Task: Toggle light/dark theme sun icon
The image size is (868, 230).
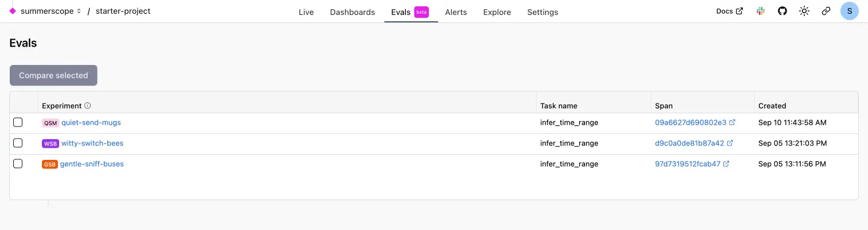Action: click(804, 11)
